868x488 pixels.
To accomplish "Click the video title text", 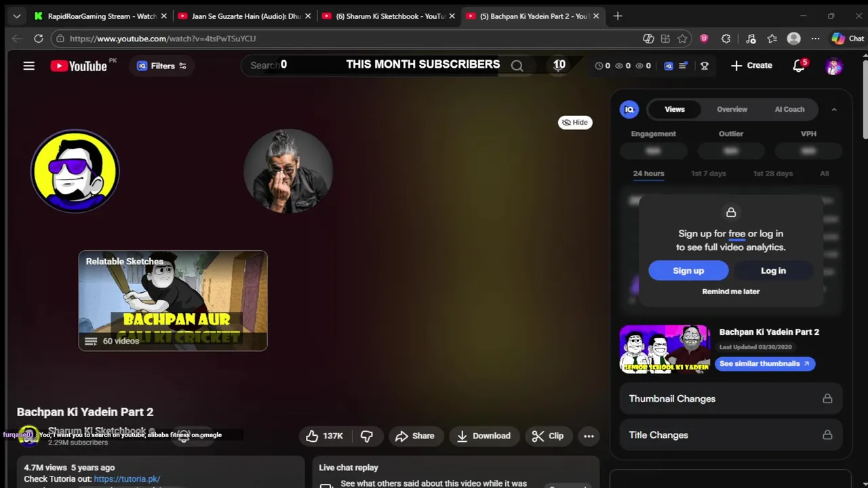I will pos(85,412).
